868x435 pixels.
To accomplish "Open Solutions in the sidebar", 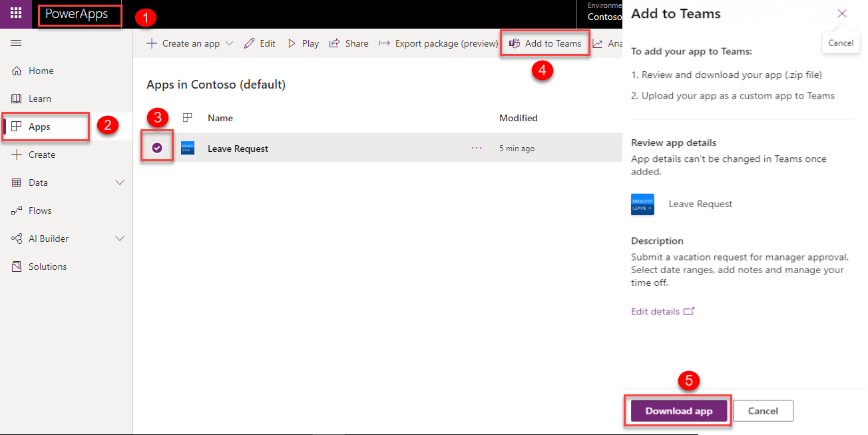I will [47, 266].
